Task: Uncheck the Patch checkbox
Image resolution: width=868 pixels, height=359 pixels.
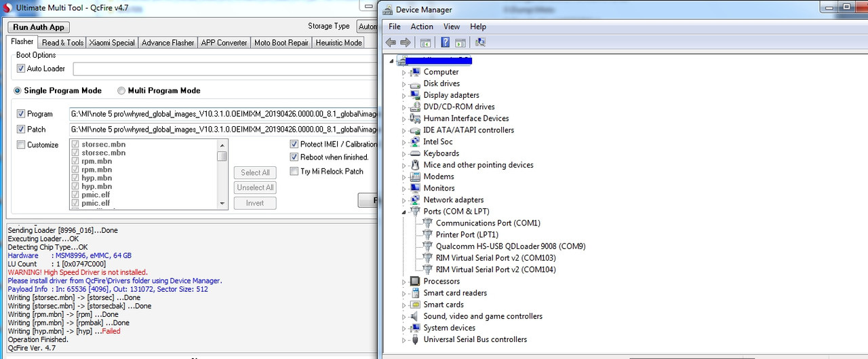Action: tap(21, 129)
